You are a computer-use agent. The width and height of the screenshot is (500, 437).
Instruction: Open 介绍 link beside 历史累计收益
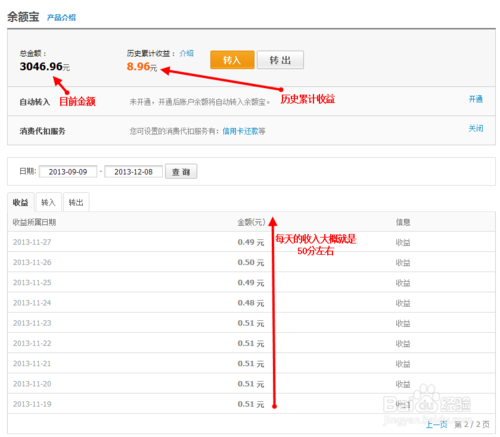tap(186, 53)
